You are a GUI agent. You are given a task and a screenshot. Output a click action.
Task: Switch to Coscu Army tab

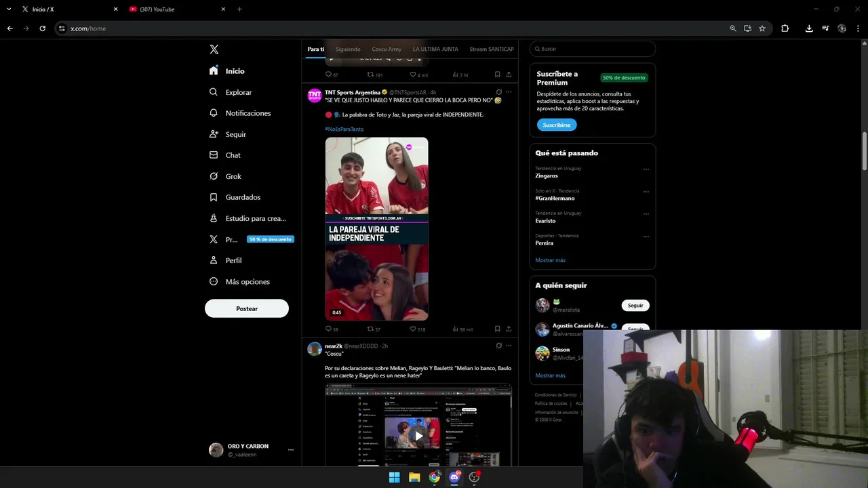387,49
